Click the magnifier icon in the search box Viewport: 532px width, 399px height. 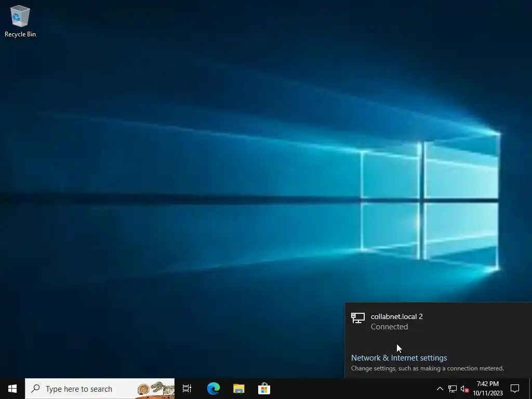click(x=35, y=389)
